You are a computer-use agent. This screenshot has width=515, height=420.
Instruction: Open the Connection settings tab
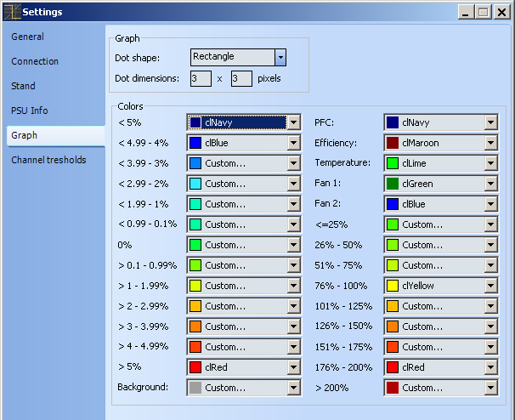(35, 62)
